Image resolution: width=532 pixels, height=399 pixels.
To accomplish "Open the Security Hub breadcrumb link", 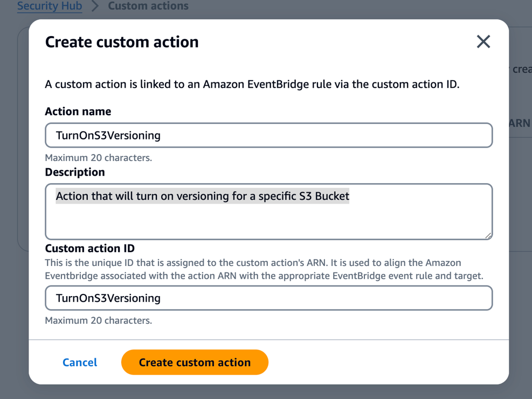I will click(49, 6).
